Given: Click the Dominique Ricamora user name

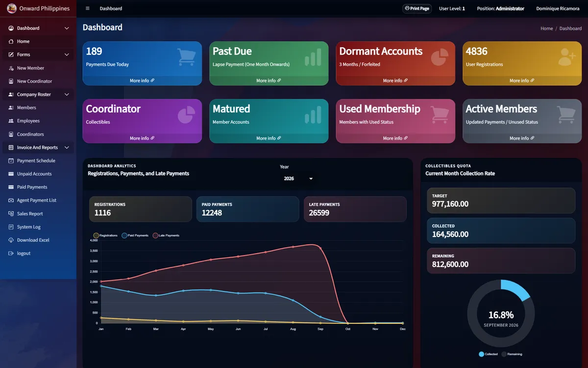Looking at the screenshot, I should tap(558, 8).
